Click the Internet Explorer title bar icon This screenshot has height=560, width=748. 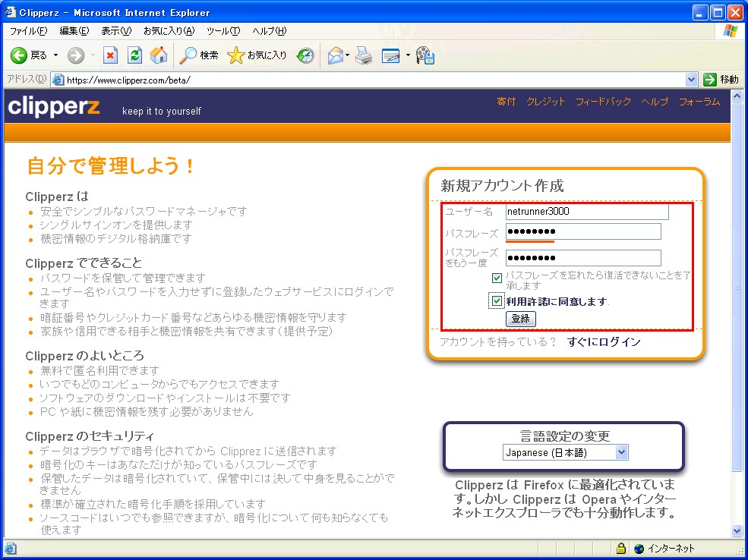click(10, 12)
